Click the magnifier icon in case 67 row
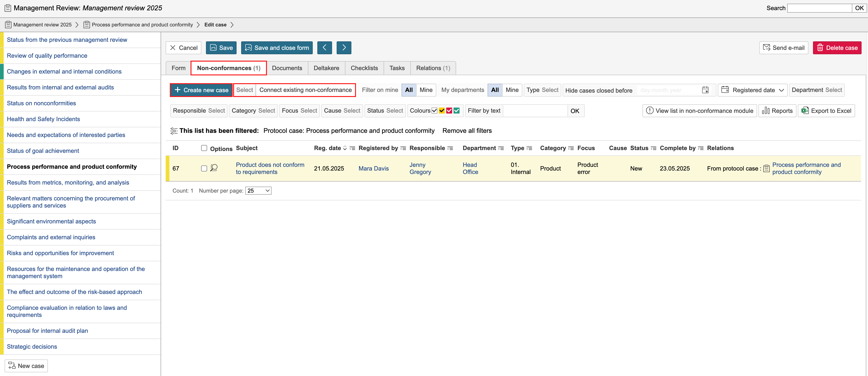Viewport: 868px width, 376px height. coord(214,168)
